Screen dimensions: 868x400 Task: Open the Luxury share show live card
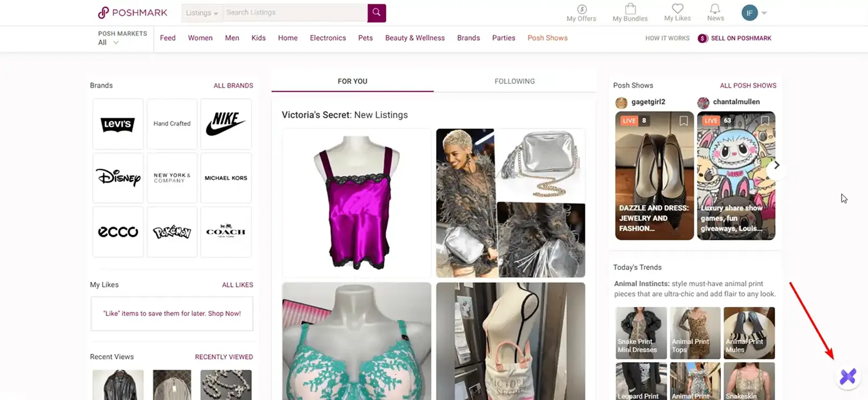pyautogui.click(x=736, y=176)
